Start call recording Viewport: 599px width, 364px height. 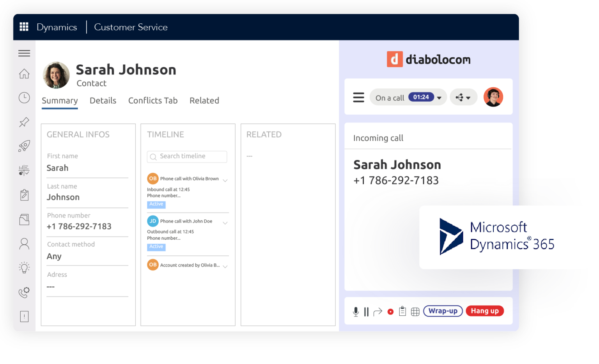click(x=390, y=311)
